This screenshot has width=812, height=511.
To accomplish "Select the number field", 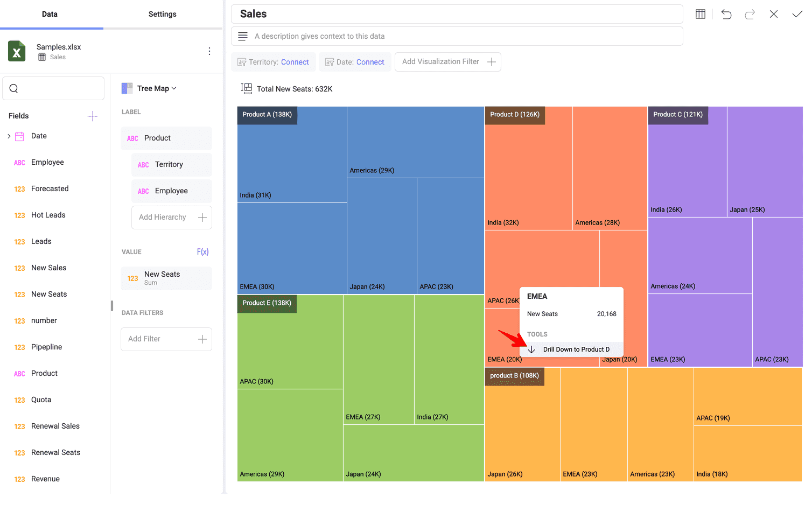I will pyautogui.click(x=44, y=321).
